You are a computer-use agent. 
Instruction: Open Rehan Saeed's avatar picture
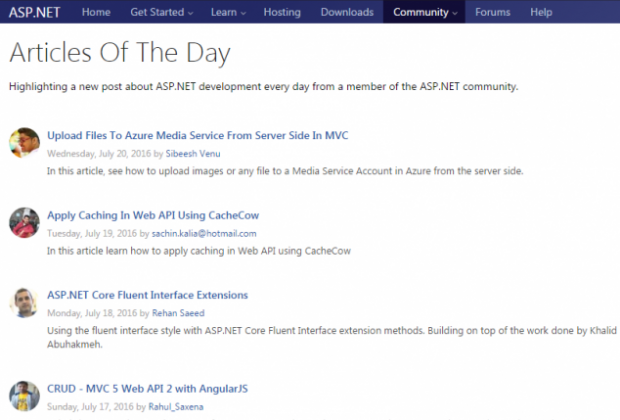[x=25, y=303]
